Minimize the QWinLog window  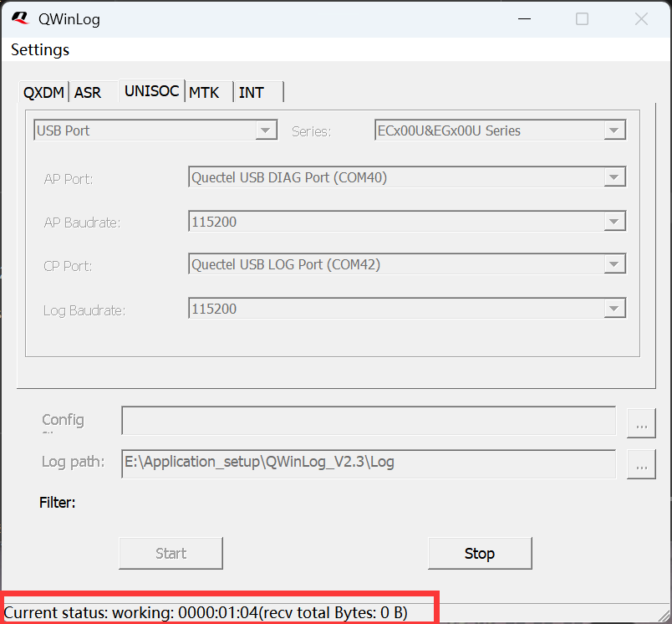(525, 19)
